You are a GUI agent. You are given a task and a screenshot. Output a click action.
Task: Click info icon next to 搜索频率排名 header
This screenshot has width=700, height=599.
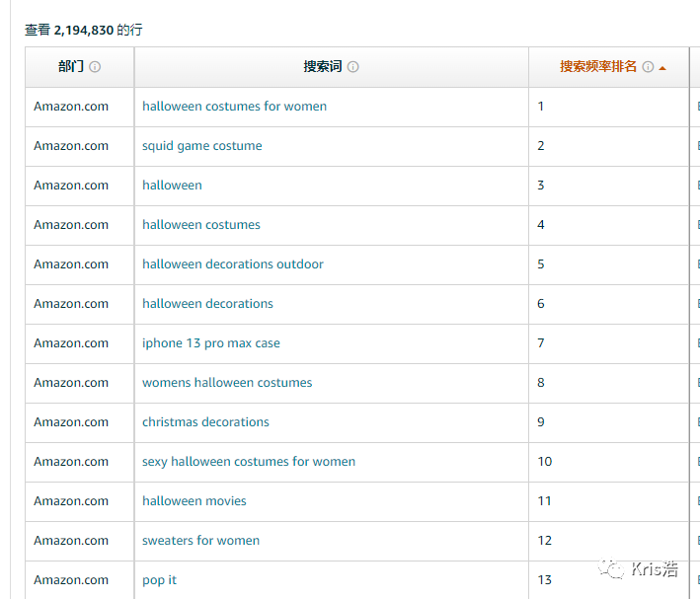[x=648, y=67]
